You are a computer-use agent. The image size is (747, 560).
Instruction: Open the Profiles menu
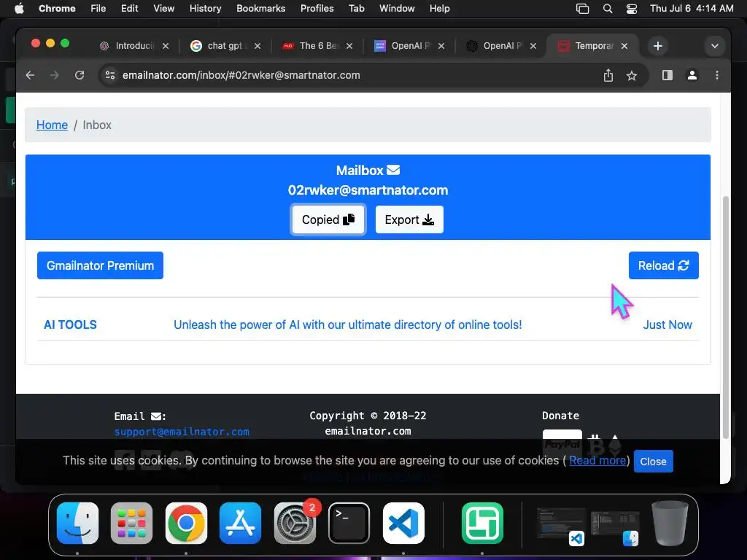tap(317, 9)
